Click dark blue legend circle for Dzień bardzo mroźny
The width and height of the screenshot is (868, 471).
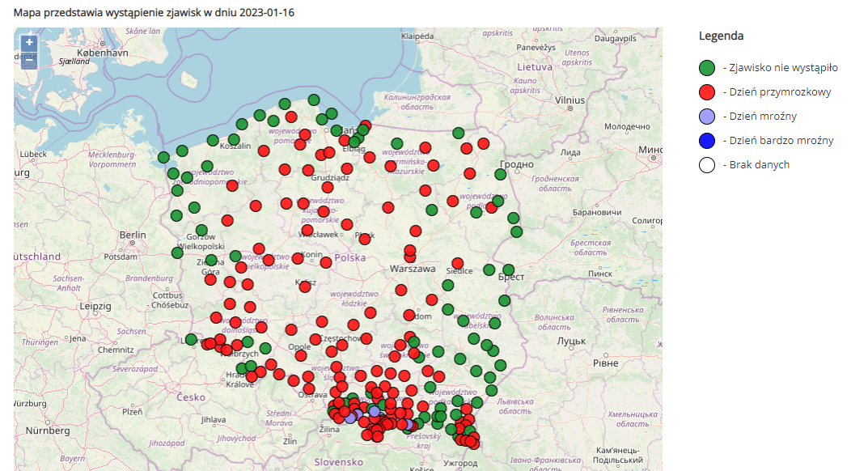pos(707,141)
